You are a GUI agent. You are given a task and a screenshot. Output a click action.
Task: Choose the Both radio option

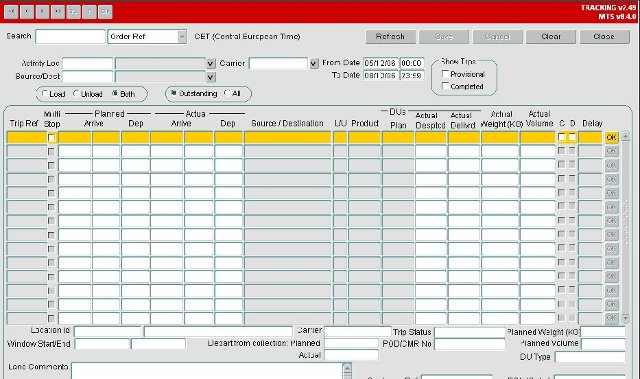(115, 94)
